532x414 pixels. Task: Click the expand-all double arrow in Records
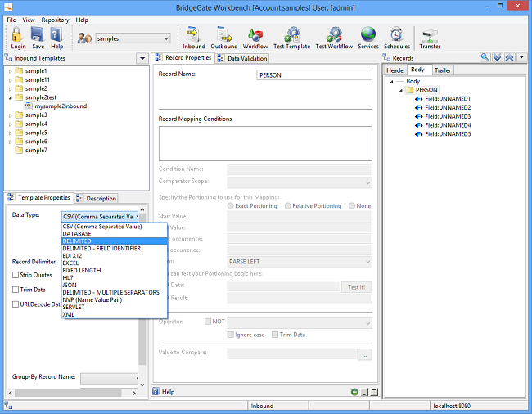coord(497,57)
